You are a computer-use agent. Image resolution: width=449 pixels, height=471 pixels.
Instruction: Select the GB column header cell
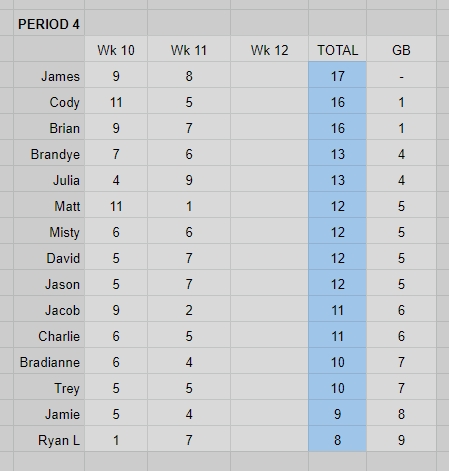(401, 49)
